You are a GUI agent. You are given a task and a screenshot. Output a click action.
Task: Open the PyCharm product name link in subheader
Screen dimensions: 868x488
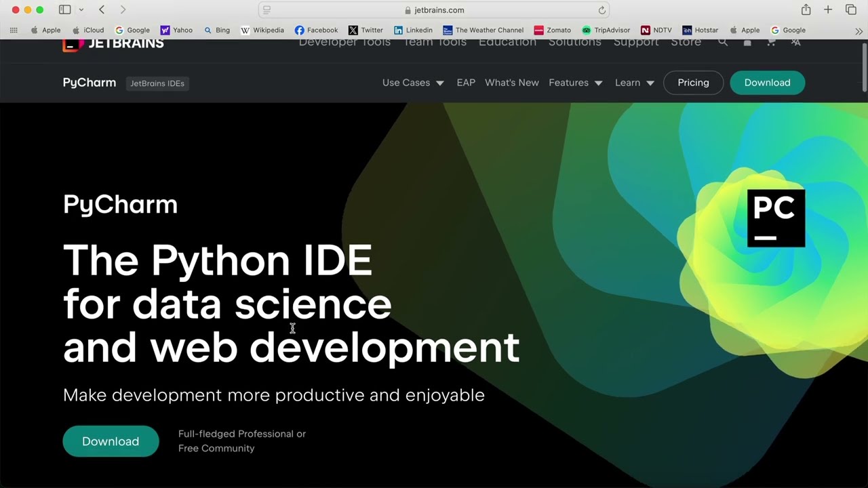pos(90,83)
